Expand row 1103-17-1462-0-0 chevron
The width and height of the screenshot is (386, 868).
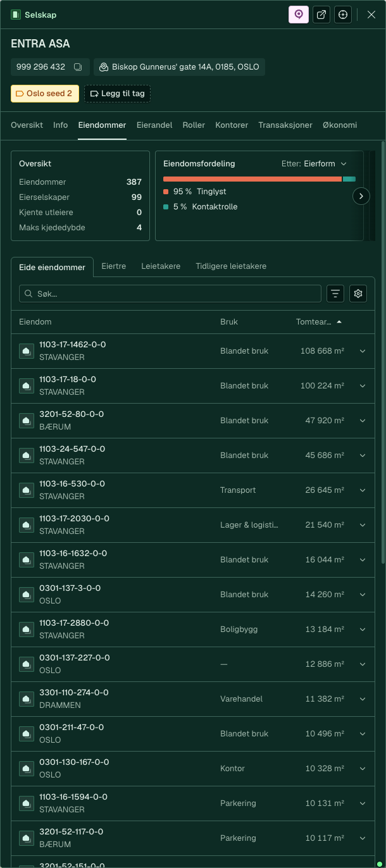tap(363, 351)
